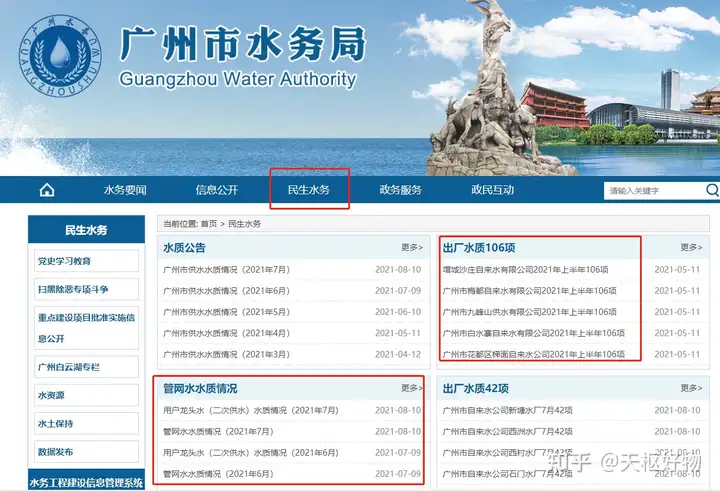Click 更多> in the 水质公告 panel

pos(412,248)
